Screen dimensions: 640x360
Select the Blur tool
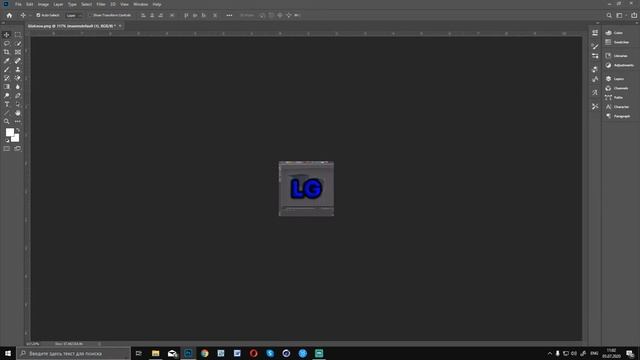18,87
